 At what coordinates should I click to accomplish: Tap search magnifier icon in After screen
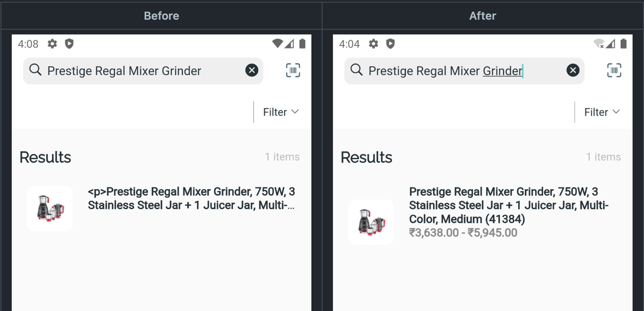pos(356,70)
